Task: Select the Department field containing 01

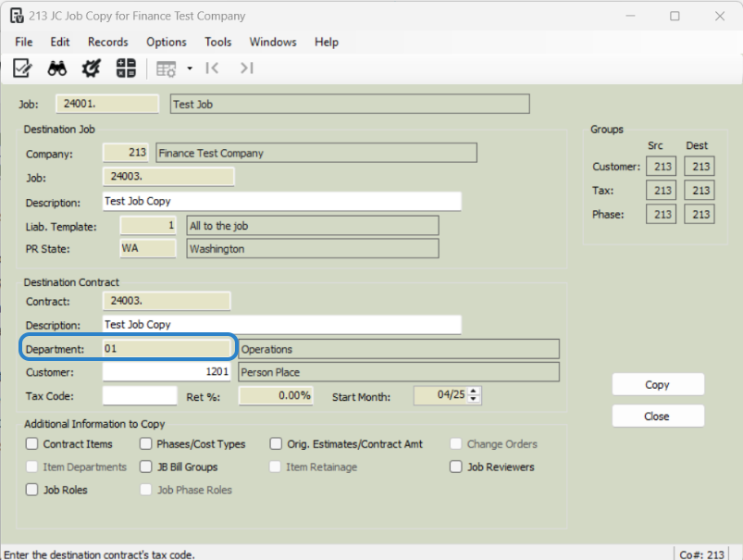Action: coord(167,349)
